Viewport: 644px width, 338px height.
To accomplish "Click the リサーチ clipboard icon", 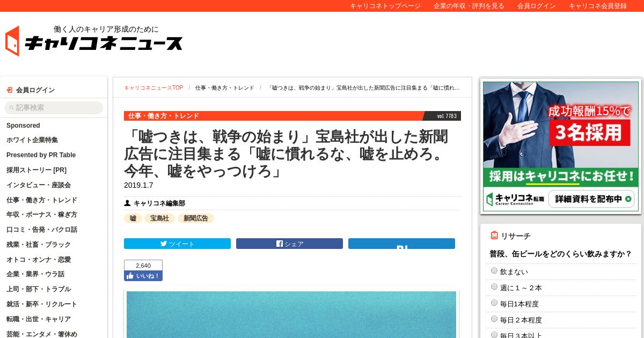I will pos(494,236).
